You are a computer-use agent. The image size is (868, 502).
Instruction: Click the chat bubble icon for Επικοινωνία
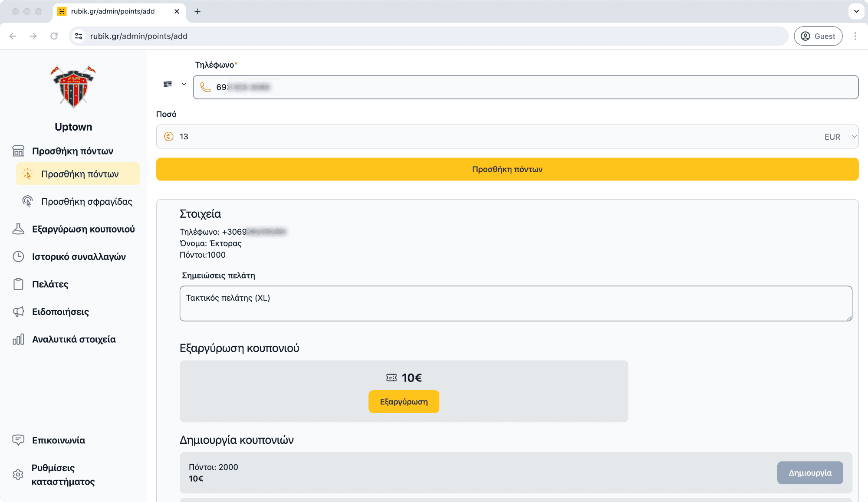coord(18,440)
